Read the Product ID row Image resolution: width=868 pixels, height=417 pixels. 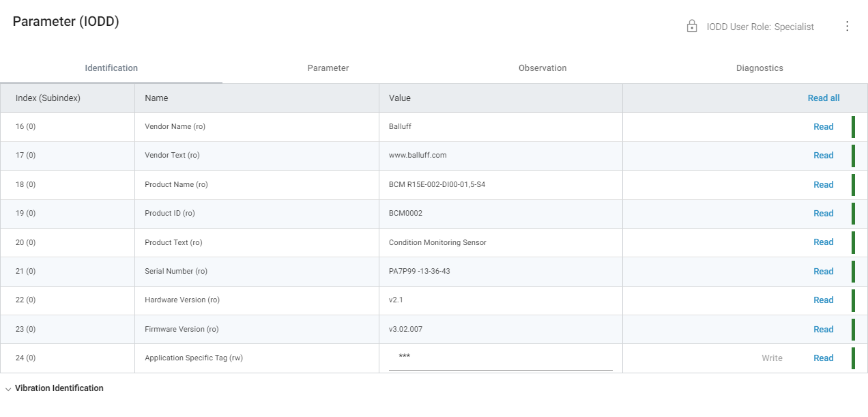(823, 214)
